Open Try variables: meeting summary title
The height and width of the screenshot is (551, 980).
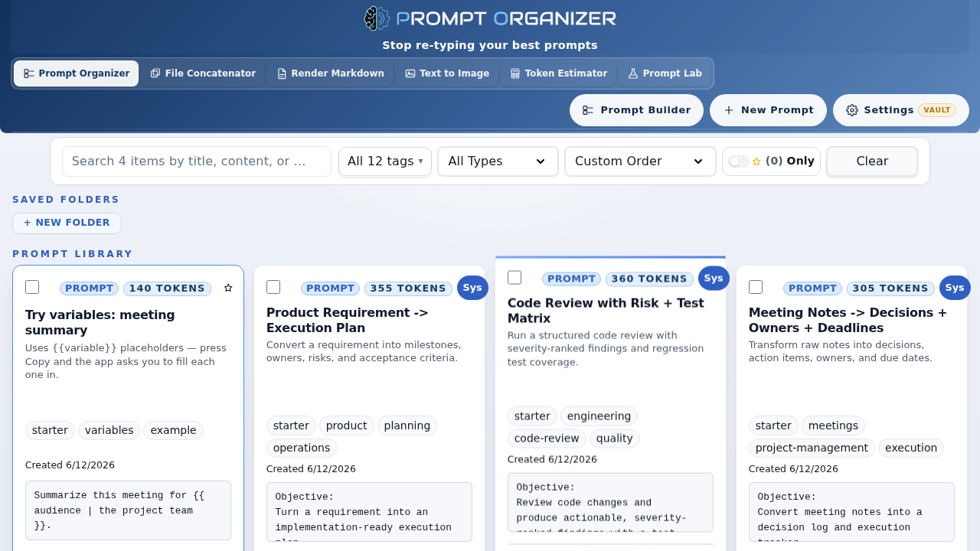(x=100, y=322)
